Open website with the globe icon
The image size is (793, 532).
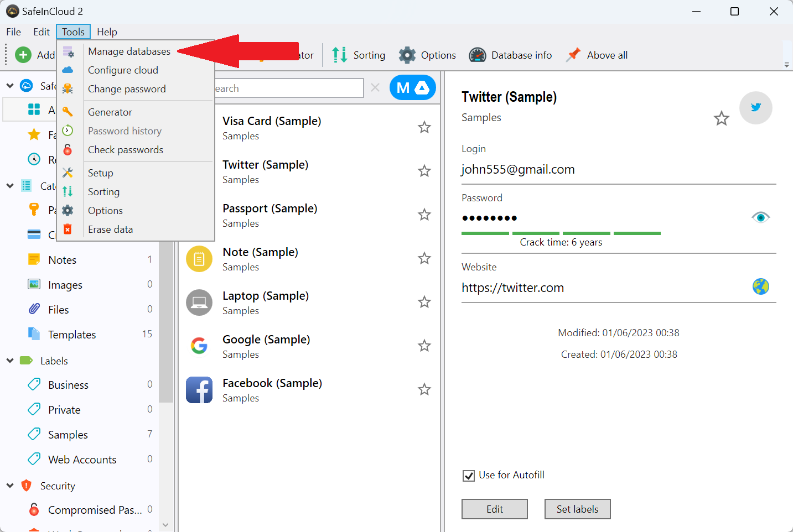pos(761,286)
